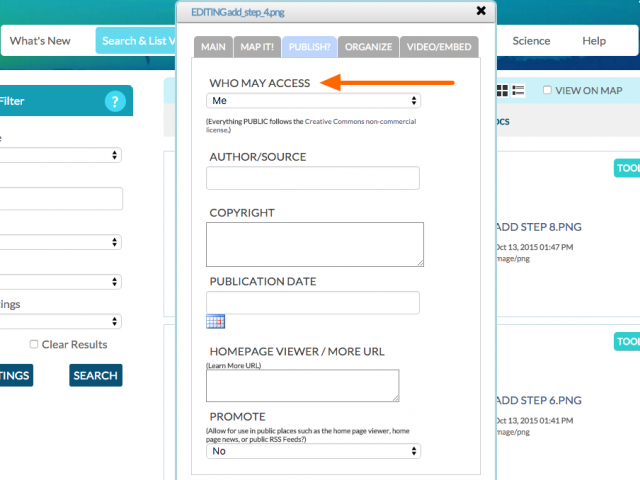
Task: Focus the Copyright text area
Action: 315,244
